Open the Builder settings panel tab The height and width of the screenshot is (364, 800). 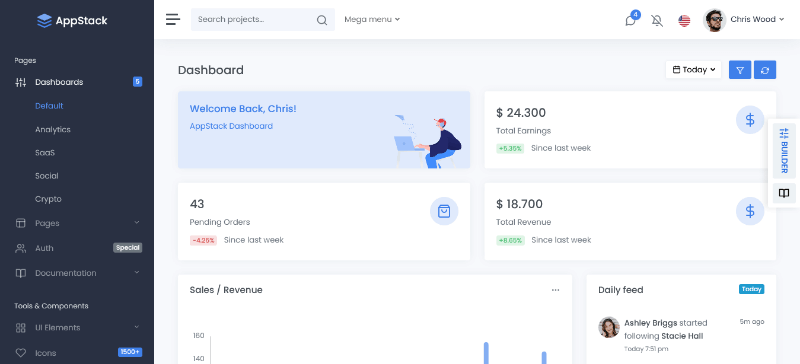click(x=784, y=151)
